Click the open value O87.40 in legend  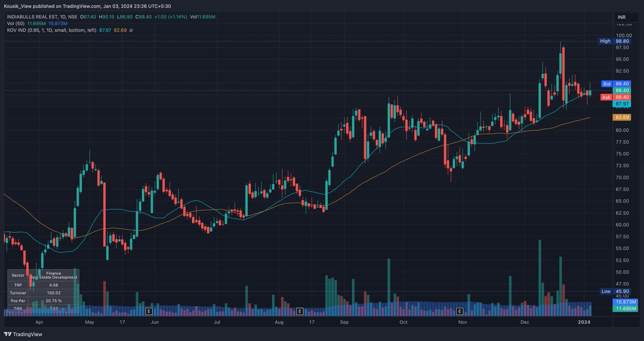89,17
